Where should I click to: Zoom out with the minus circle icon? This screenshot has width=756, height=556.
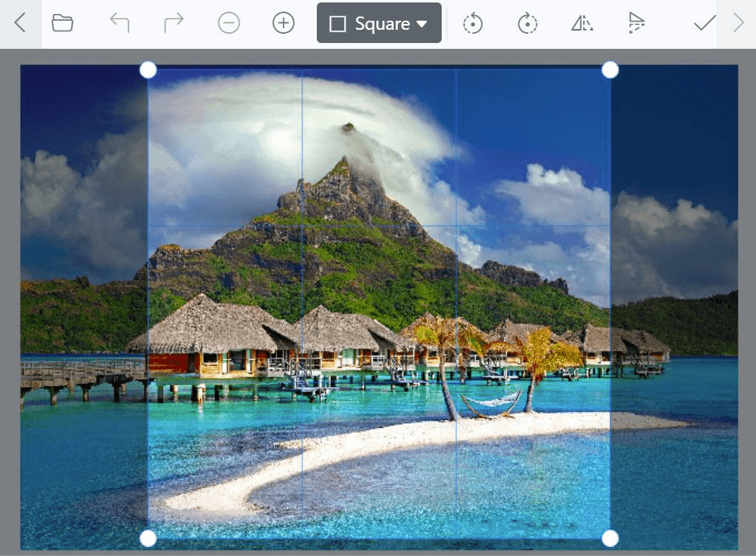pyautogui.click(x=228, y=22)
